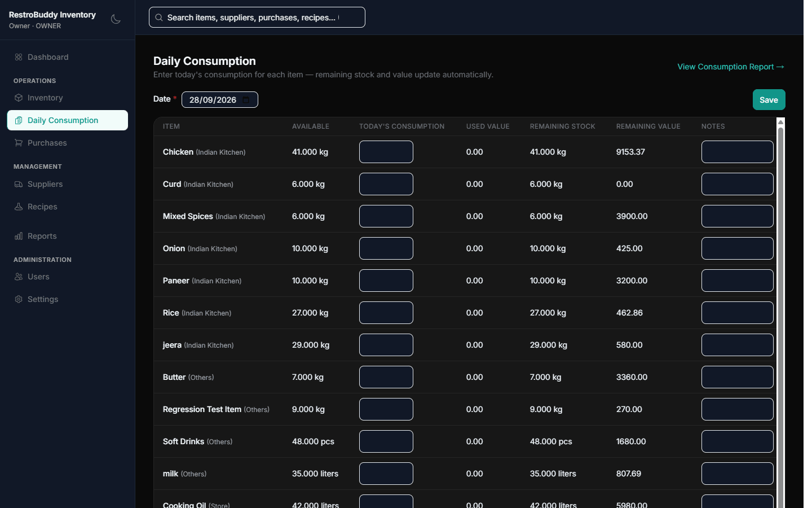This screenshot has width=812, height=508.
Task: Select Daily Consumption menu item
Action: (68, 120)
